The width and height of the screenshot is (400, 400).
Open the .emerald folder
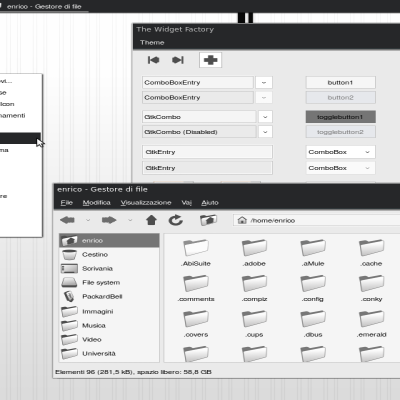[x=372, y=324]
